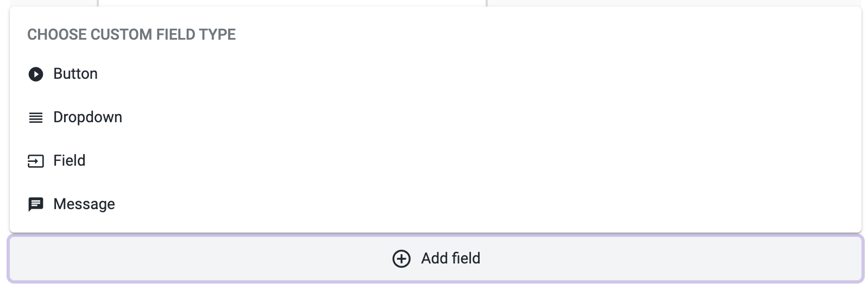The width and height of the screenshot is (868, 289).
Task: Select the Message custom field type
Action: pyautogui.click(x=436, y=204)
